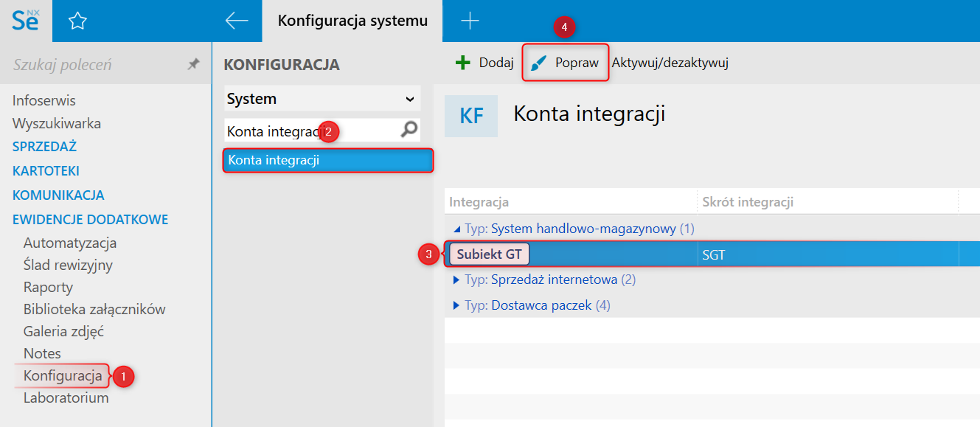Click the green plus Dodaj icon
Viewport: 980px width, 427px height.
[463, 63]
